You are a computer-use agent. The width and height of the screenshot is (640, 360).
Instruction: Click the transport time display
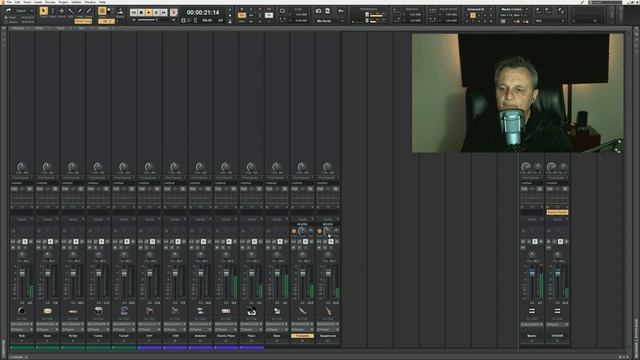(x=203, y=13)
